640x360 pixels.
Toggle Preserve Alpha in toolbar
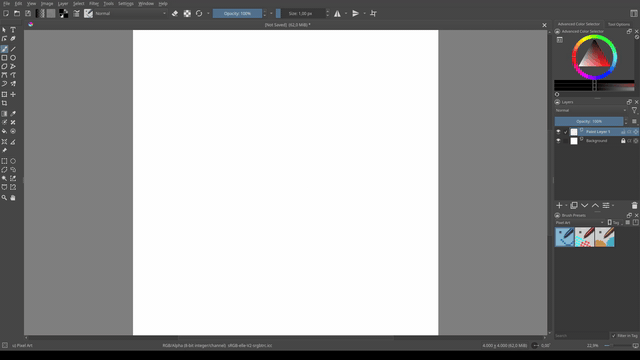(187, 13)
